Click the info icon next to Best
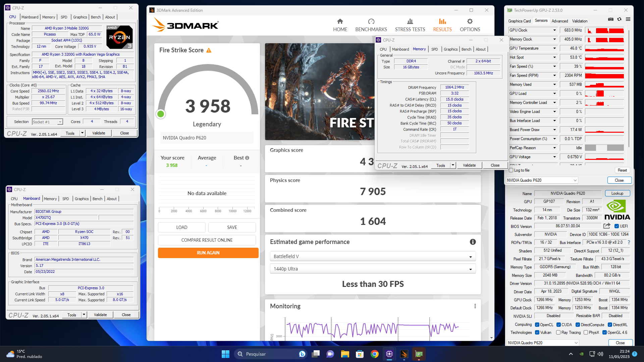The width and height of the screenshot is (644, 362). [x=247, y=158]
